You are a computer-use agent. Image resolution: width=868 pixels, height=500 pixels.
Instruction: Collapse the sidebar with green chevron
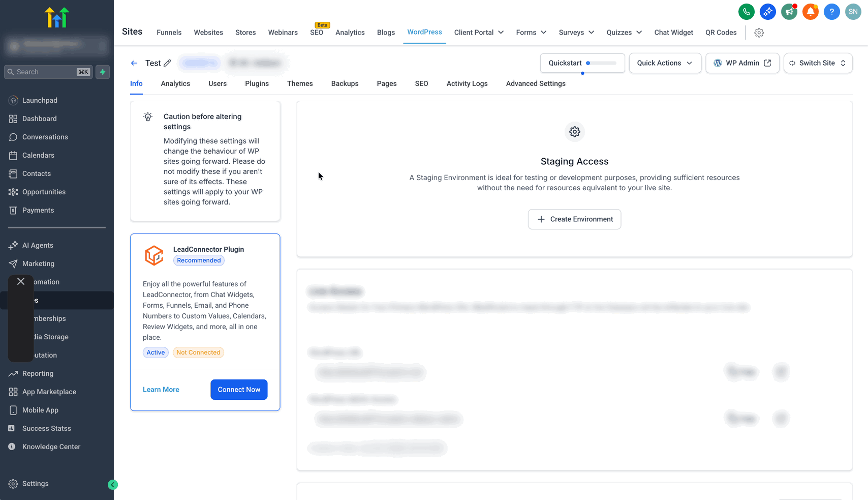pos(113,485)
